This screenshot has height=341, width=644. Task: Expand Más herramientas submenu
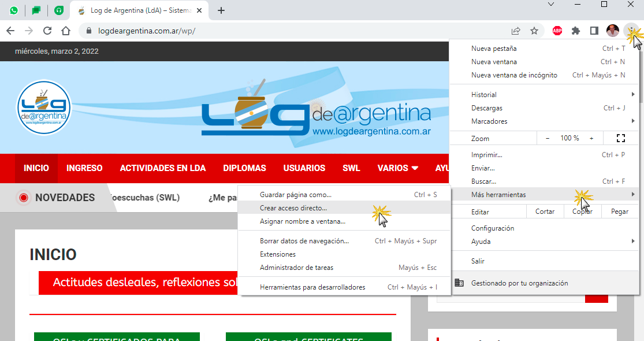[x=545, y=195]
